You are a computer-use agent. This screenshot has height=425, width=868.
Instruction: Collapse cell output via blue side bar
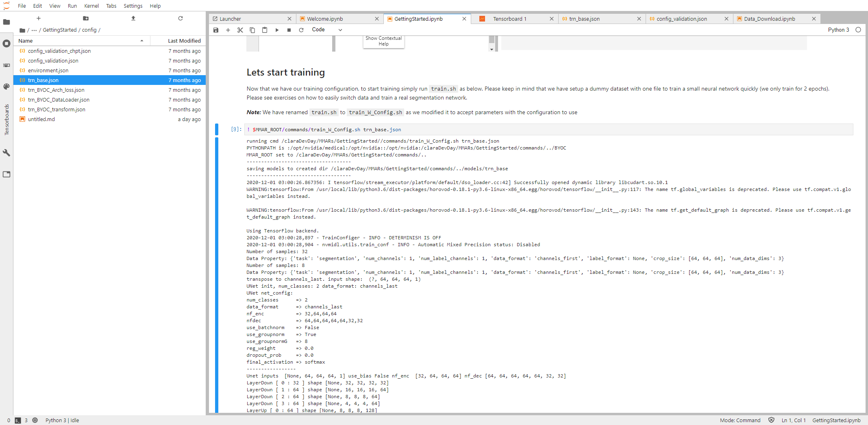(x=217, y=275)
